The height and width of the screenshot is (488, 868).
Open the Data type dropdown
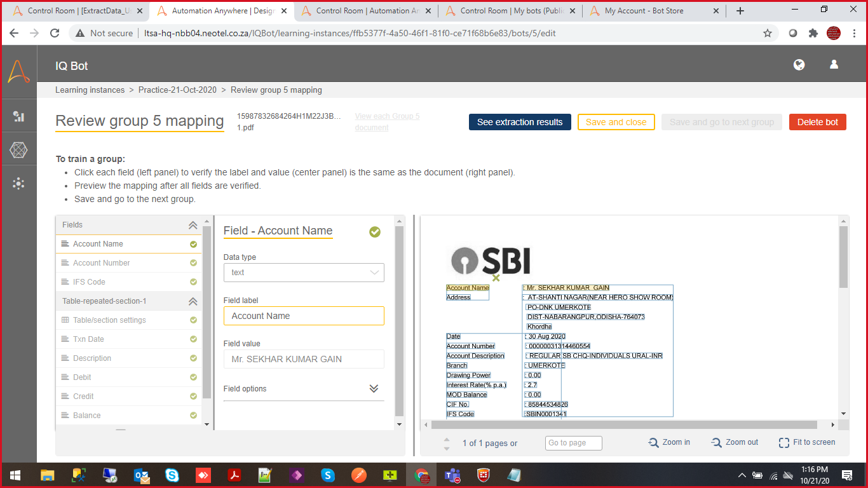(x=304, y=273)
